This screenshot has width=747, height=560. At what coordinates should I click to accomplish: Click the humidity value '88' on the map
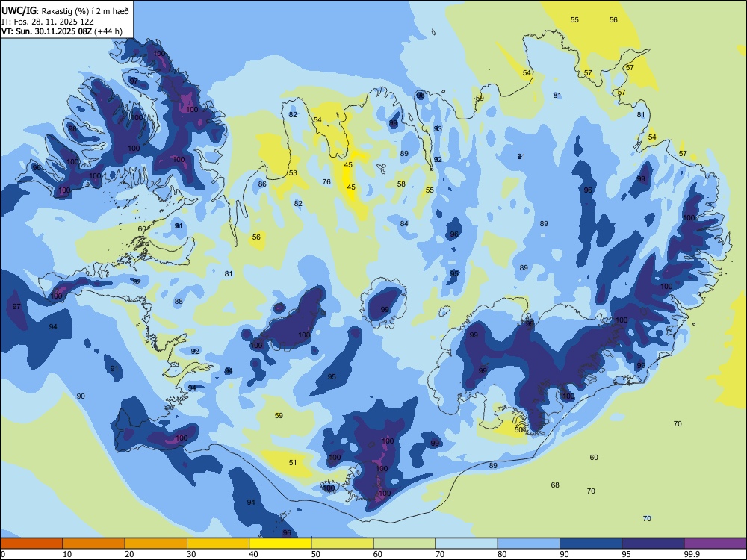tap(179, 302)
